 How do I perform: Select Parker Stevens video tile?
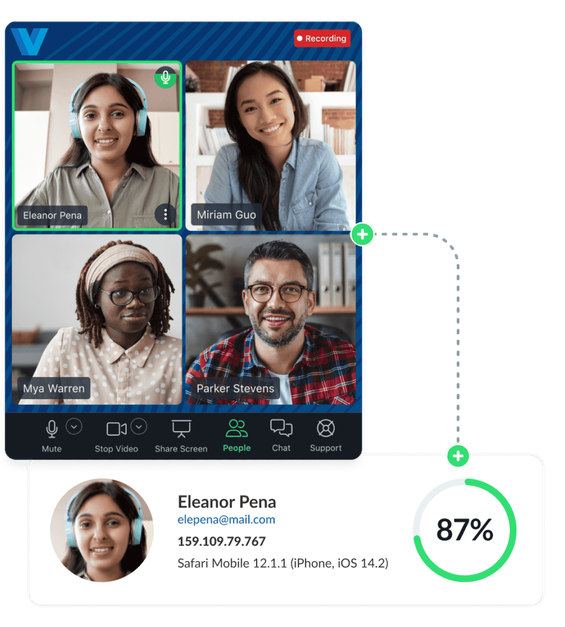[x=271, y=319]
